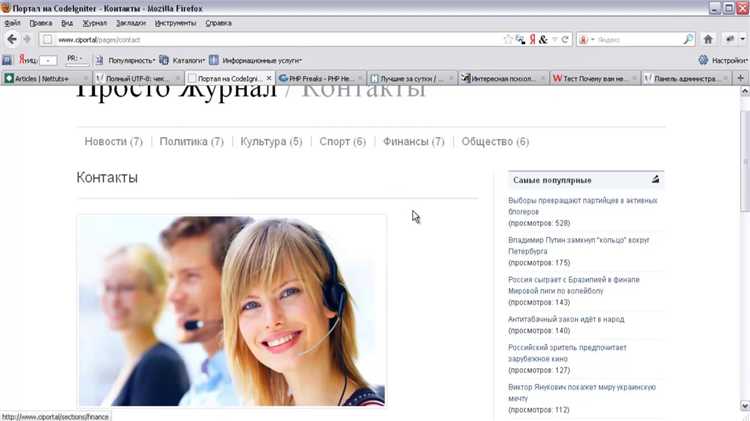Open the Правка menu

pos(41,23)
